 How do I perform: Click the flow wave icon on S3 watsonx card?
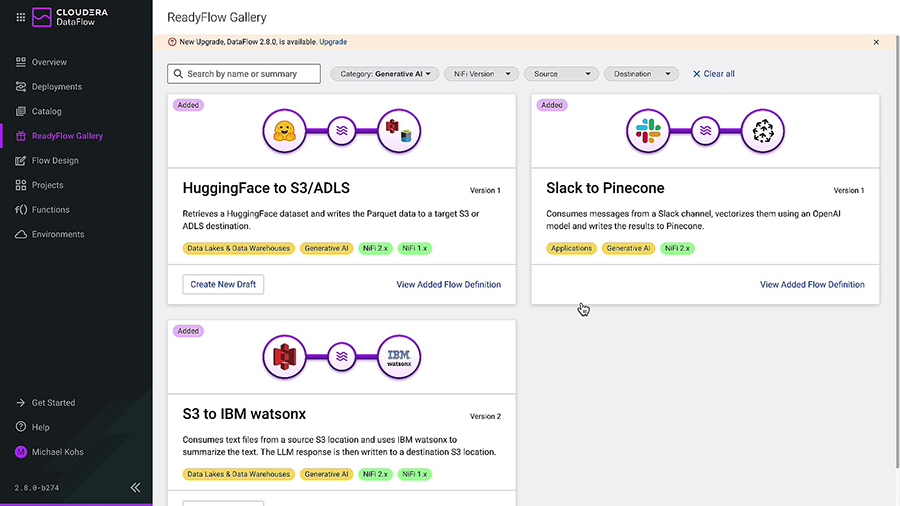[x=342, y=357]
